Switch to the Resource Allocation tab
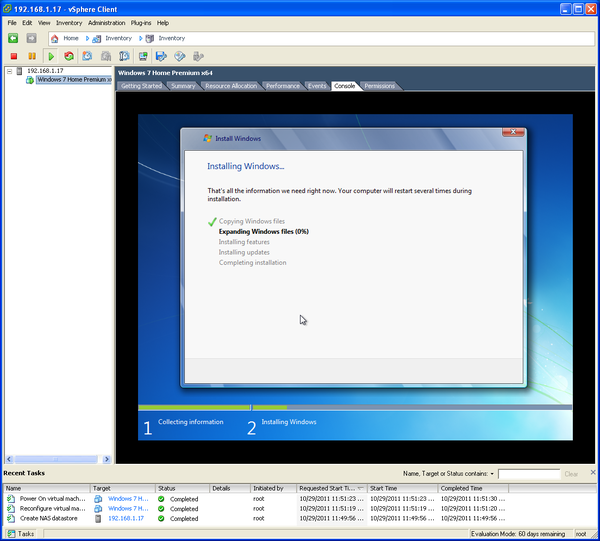Screen dimensions: 600x541 tap(231, 86)
